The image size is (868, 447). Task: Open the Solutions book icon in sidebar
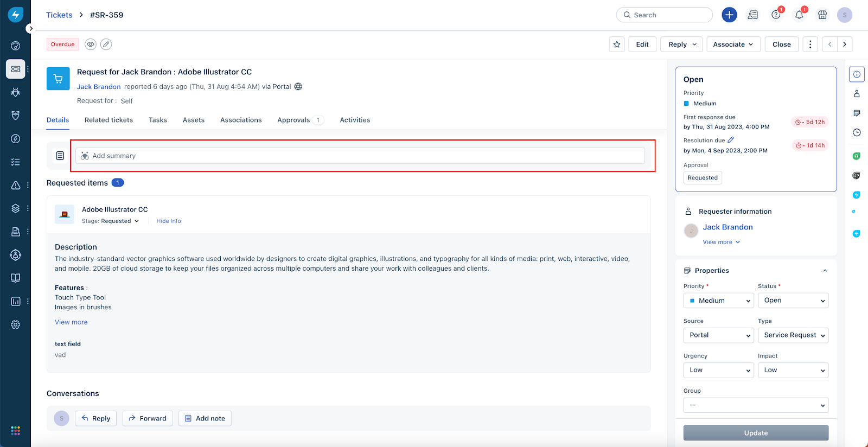16,278
